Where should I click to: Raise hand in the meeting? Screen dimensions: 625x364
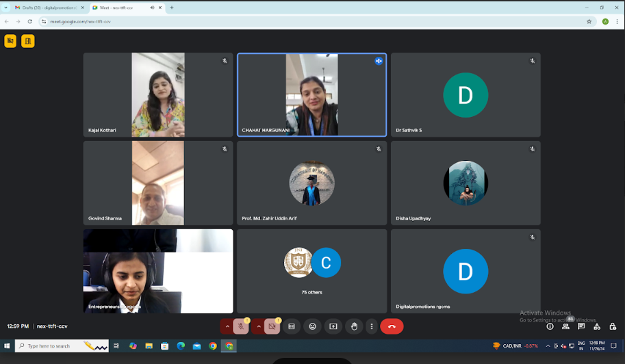[353, 326]
